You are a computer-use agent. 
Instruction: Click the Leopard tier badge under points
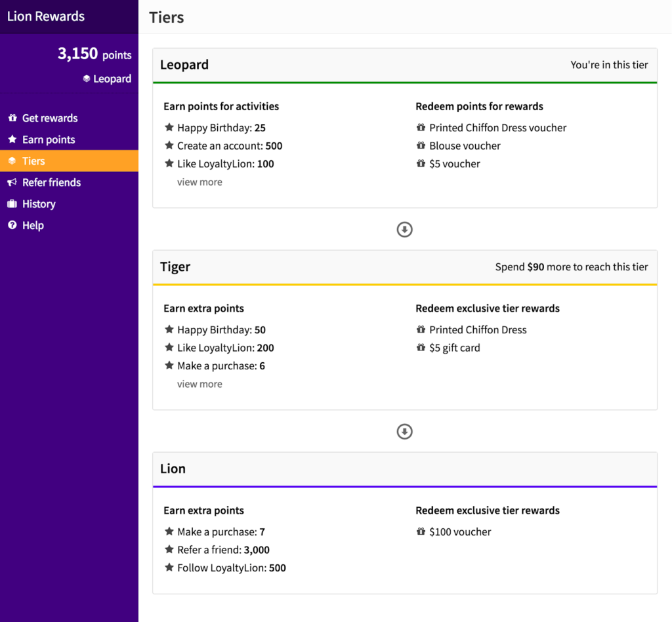coord(107,78)
